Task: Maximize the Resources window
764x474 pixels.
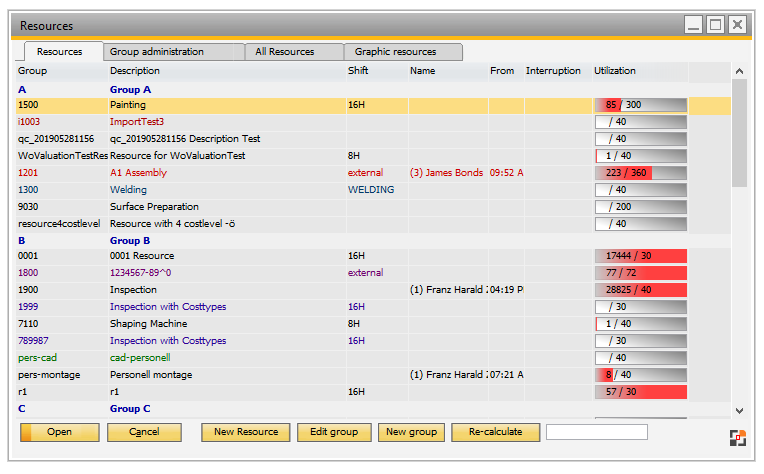Action: pos(715,25)
